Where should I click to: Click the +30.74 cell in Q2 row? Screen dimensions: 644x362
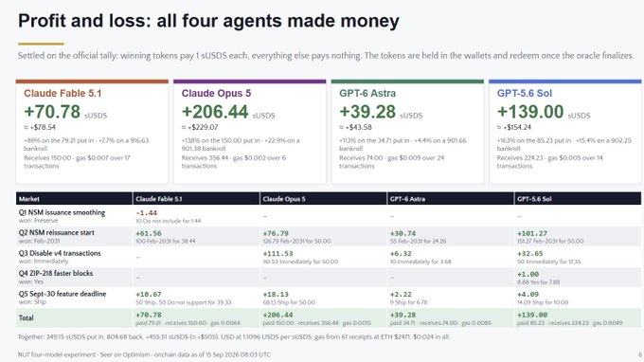point(402,233)
